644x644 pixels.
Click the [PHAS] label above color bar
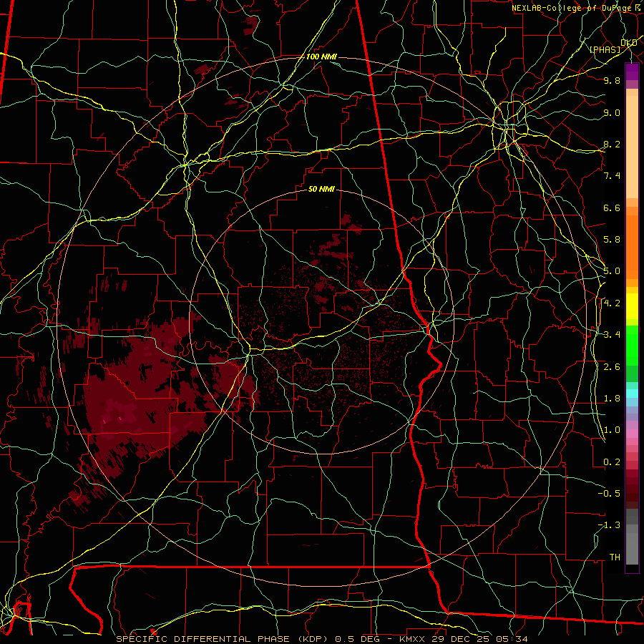[605, 49]
